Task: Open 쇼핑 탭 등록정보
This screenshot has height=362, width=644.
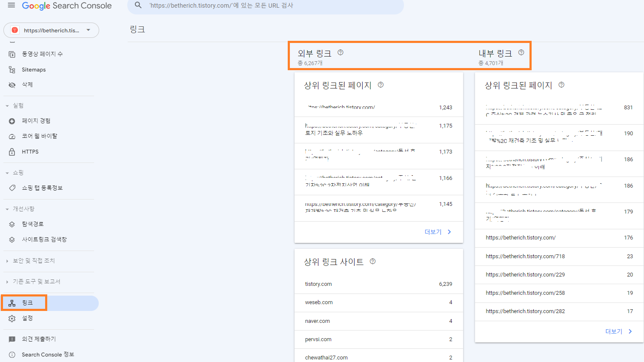Action: pyautogui.click(x=42, y=188)
